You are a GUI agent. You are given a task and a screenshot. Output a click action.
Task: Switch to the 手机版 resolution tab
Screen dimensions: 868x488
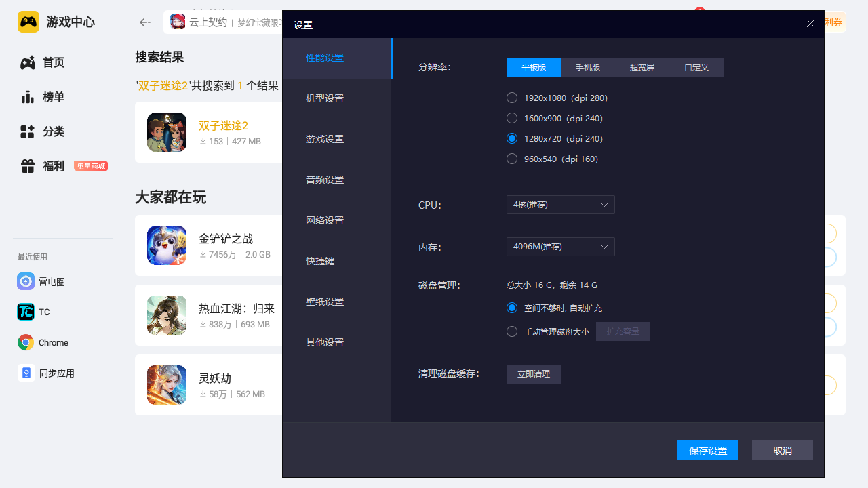pos(587,68)
